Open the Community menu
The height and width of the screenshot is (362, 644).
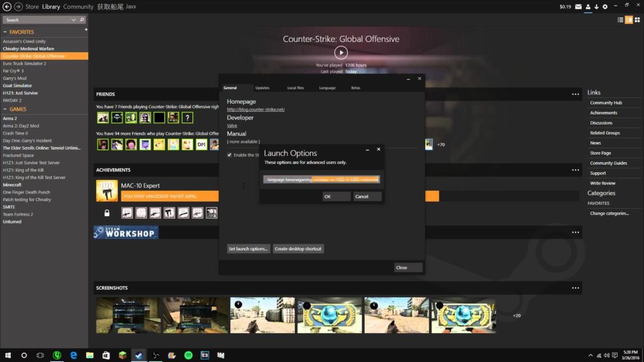point(79,6)
